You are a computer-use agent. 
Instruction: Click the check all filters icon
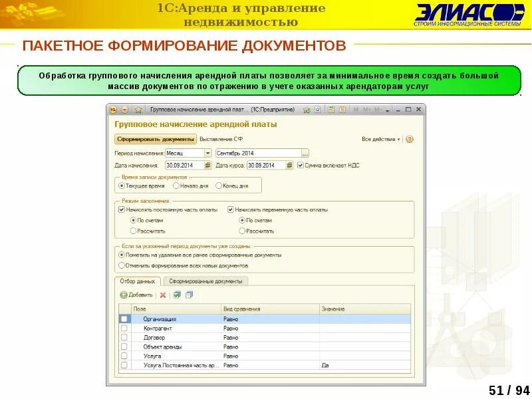point(177,295)
